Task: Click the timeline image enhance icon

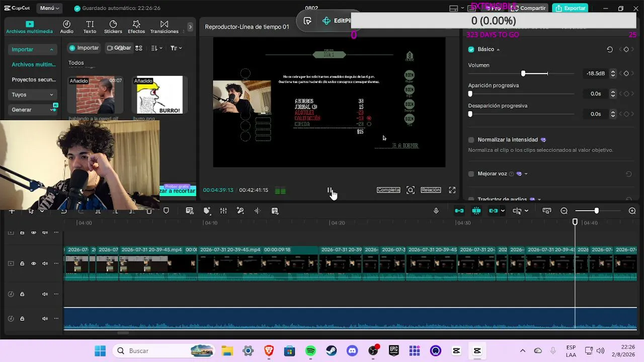Action: 275,211
